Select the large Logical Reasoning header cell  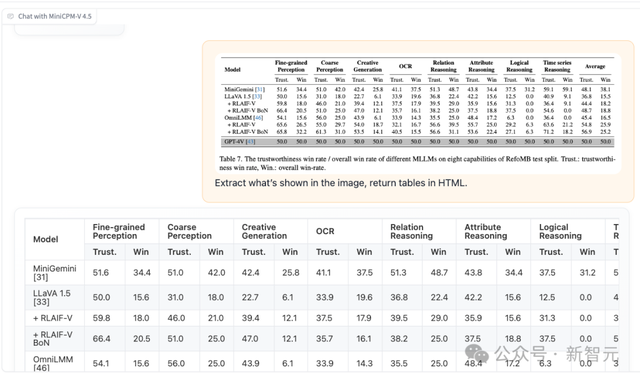[x=568, y=231]
